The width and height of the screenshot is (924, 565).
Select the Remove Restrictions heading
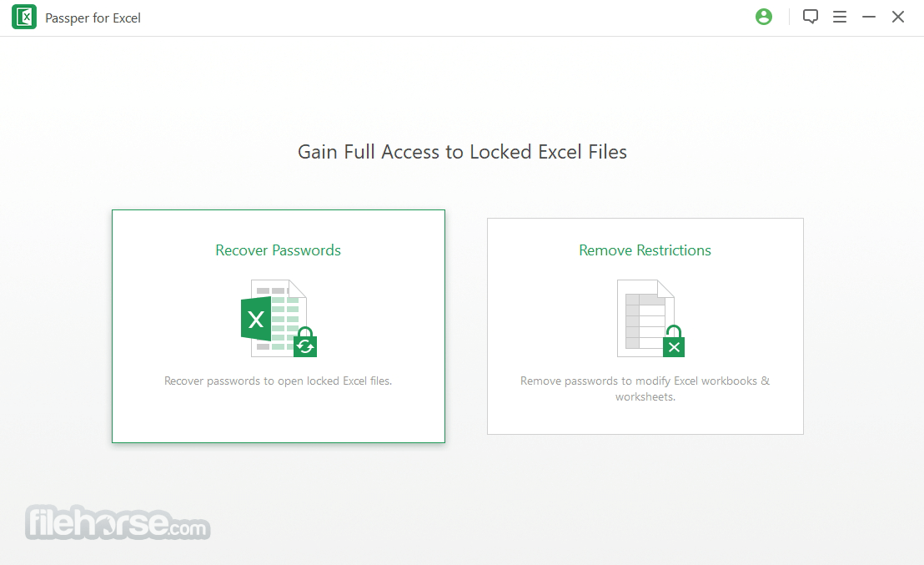[x=645, y=250]
